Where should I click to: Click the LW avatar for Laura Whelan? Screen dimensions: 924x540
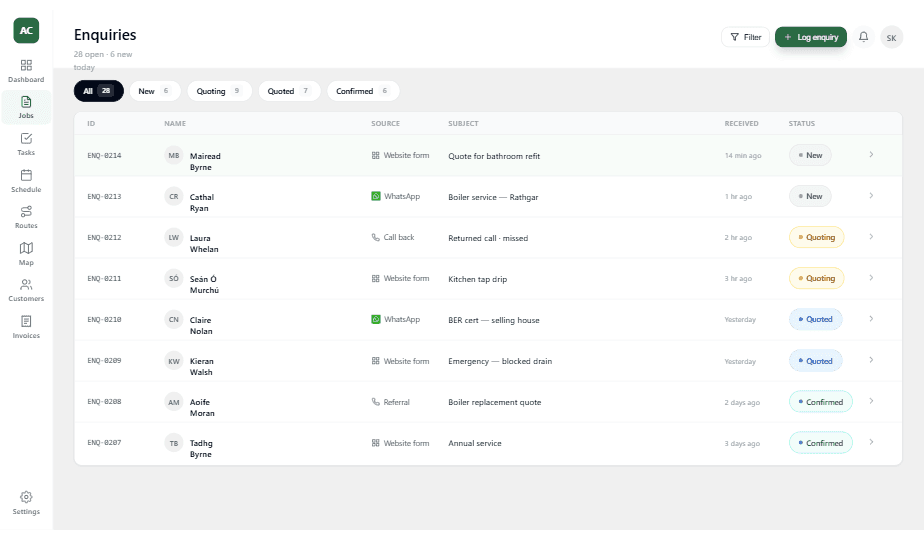(174, 238)
